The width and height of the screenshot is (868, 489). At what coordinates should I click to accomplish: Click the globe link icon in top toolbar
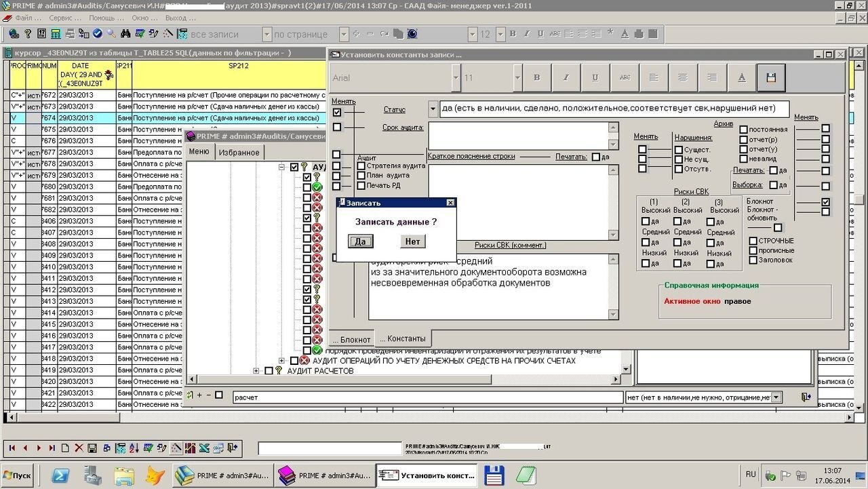pyautogui.click(x=14, y=33)
